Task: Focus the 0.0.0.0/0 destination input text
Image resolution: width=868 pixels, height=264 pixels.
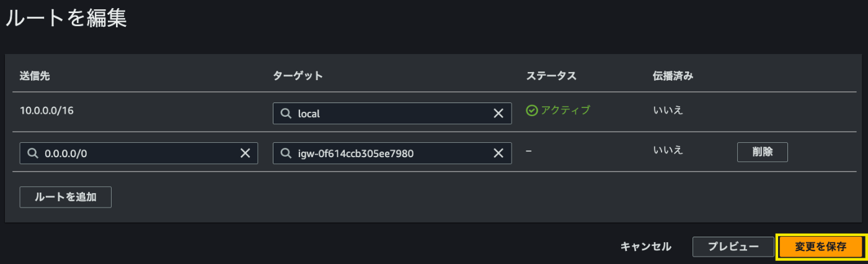Action: tap(139, 153)
